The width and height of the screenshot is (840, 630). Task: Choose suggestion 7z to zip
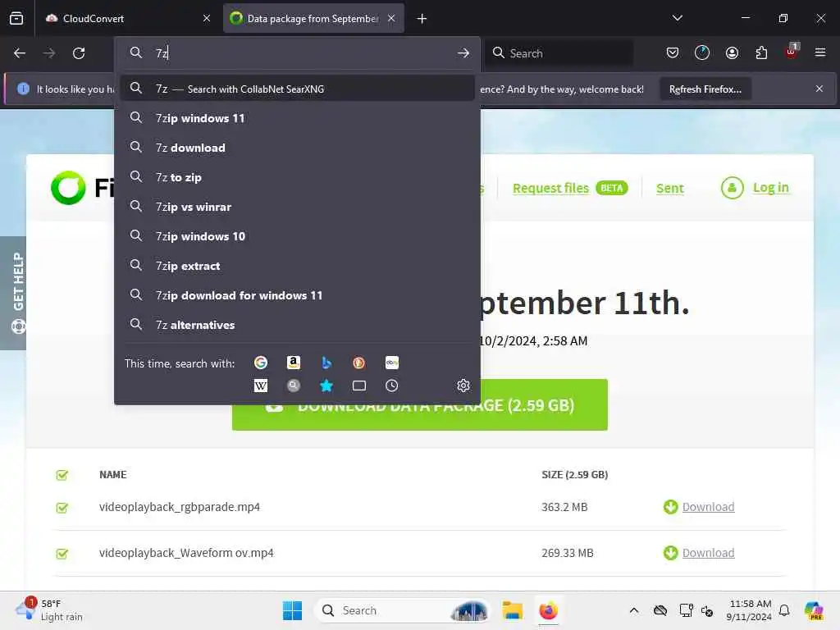click(x=297, y=177)
